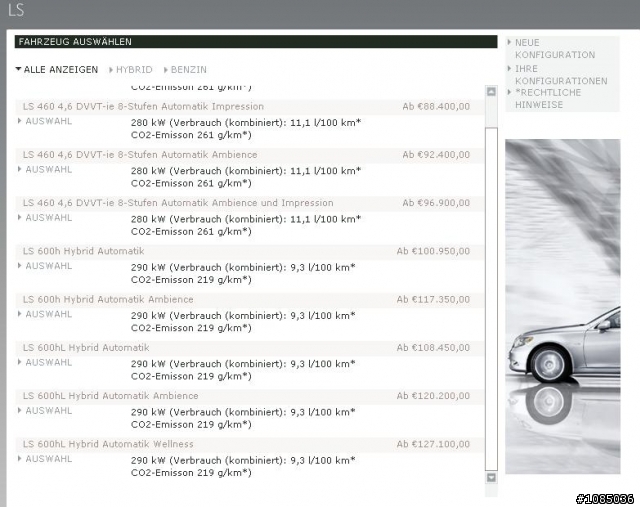Open the IHRE KONFIGURATIONEN link

tap(561, 75)
